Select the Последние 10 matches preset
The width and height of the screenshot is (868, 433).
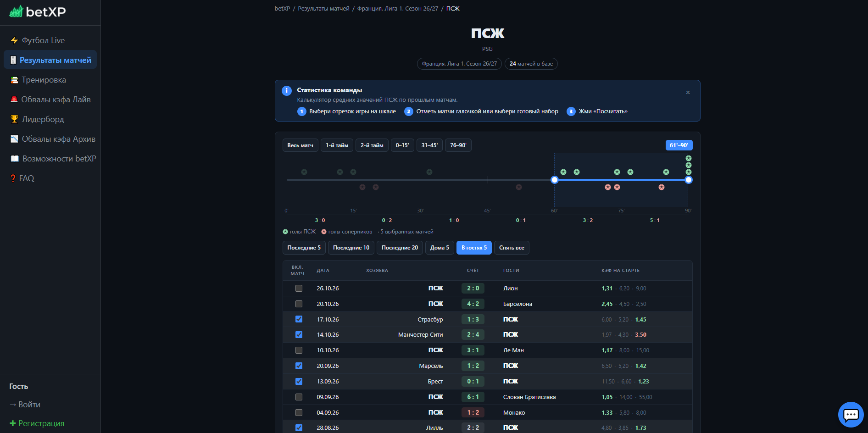click(351, 248)
